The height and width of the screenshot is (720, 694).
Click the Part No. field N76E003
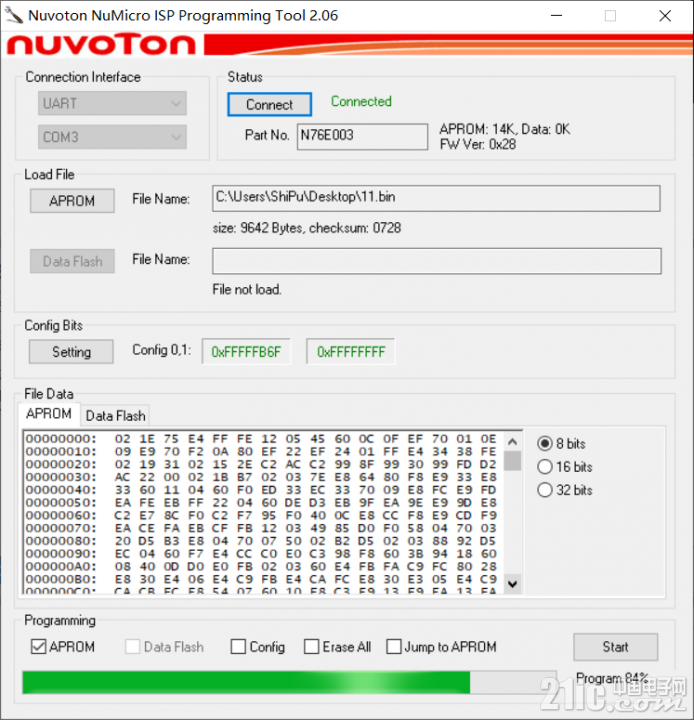[x=362, y=136]
